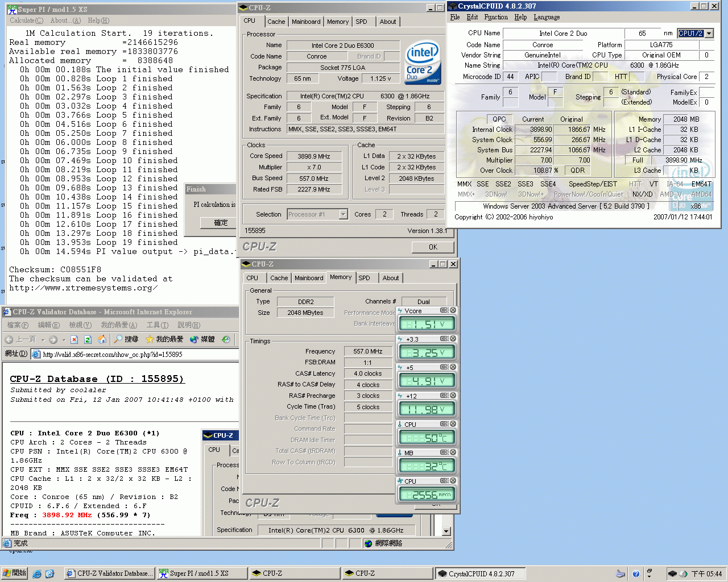The width and height of the screenshot is (728, 582).
Task: Open SPD tab in CPU-Z memory window
Action: (365, 278)
